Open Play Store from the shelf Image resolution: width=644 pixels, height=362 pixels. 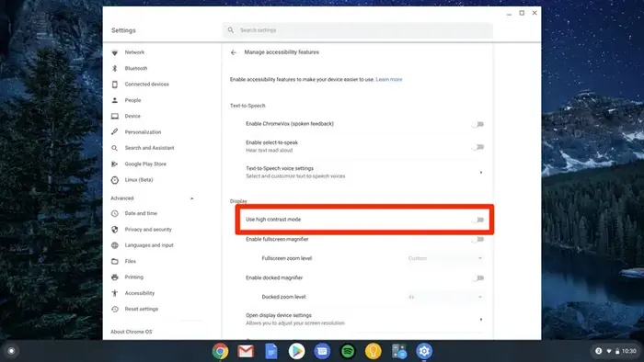click(296, 351)
